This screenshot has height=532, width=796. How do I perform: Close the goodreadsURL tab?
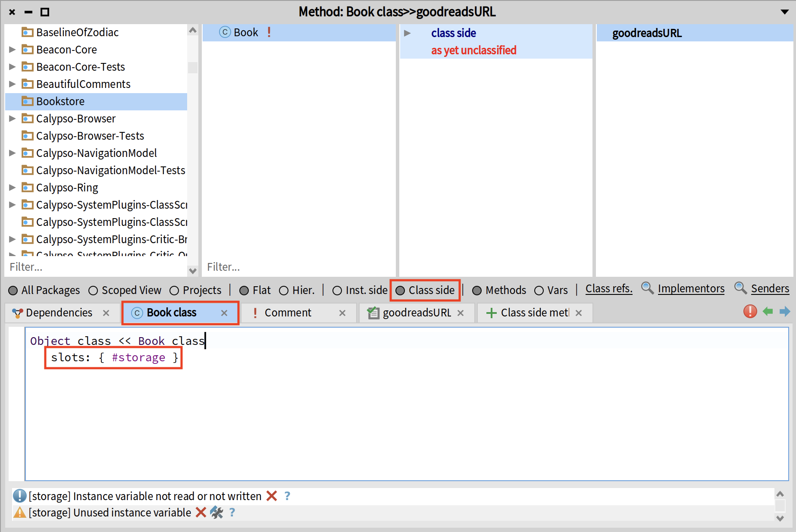coord(461,313)
